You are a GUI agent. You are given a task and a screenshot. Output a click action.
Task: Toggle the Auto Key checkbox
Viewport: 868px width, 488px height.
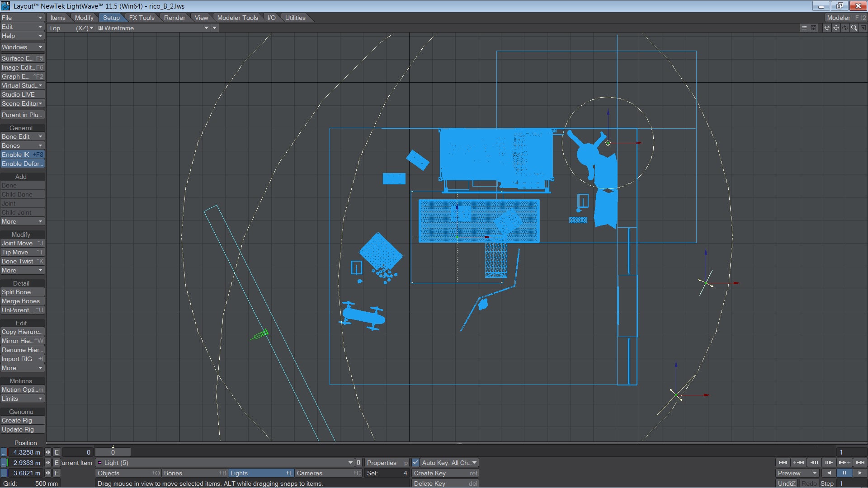point(415,463)
